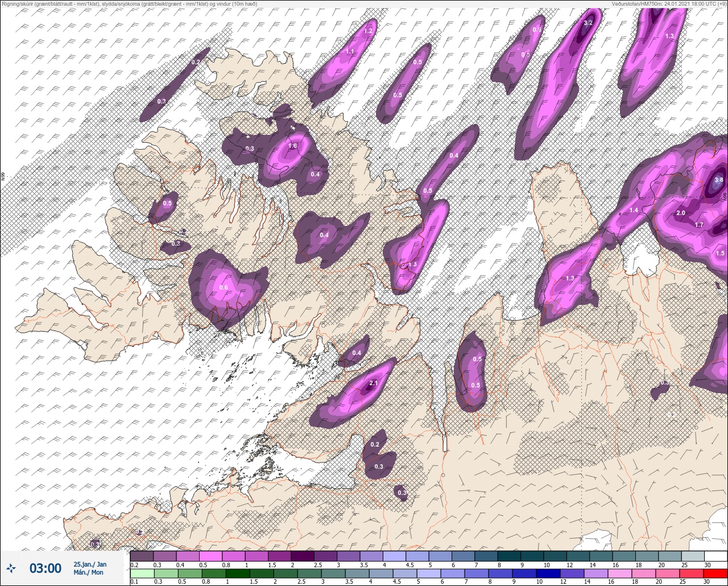Click the 1.5 swatch in the purple snow legend

[279, 556]
